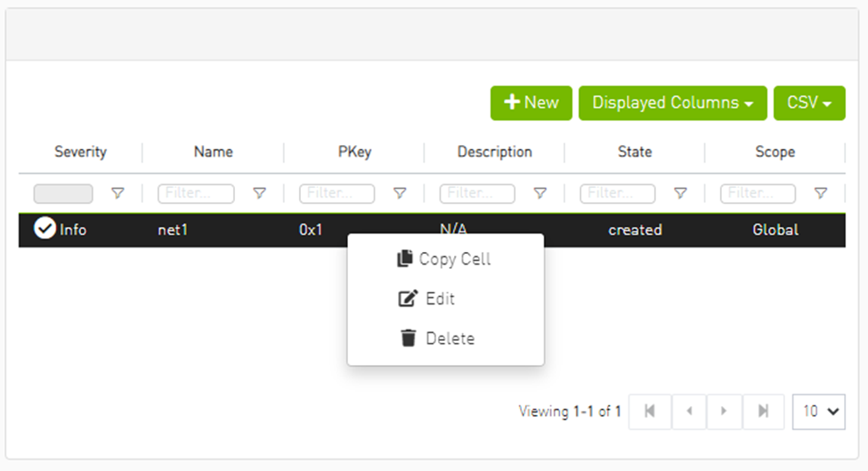868x471 pixels.
Task: Go to first page of results
Action: point(650,411)
